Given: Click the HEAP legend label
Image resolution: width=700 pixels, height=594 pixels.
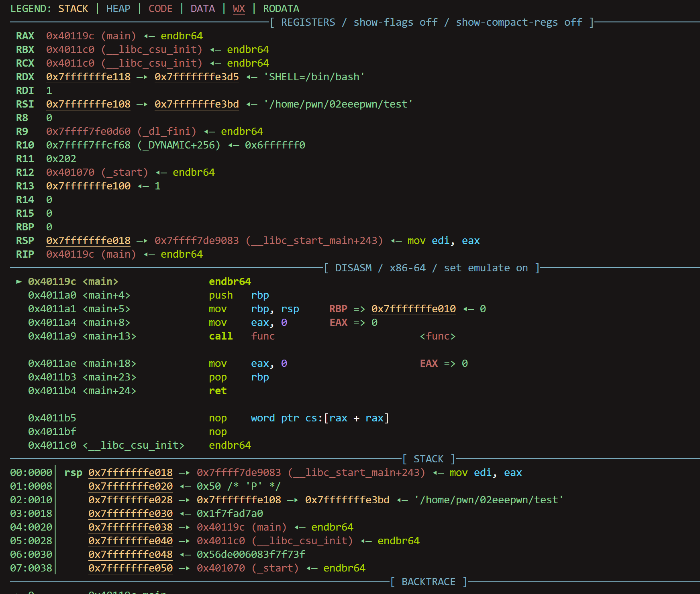Looking at the screenshot, I should (118, 8).
